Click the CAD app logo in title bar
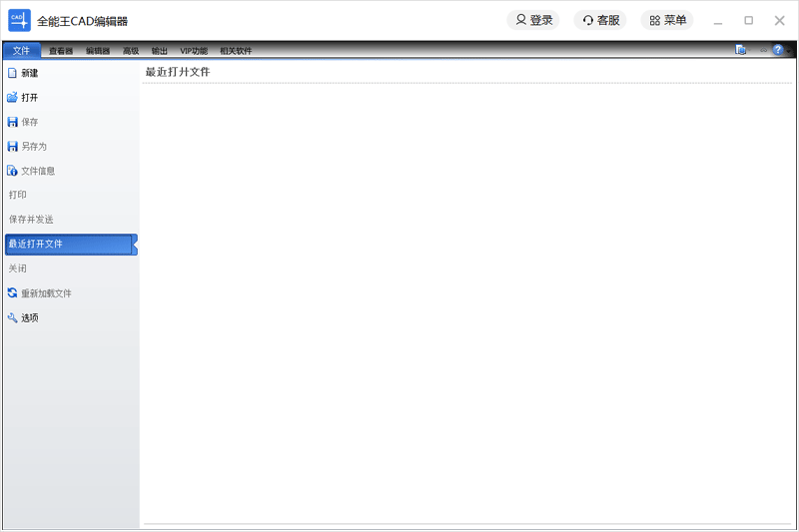This screenshot has width=799, height=532. coord(19,20)
